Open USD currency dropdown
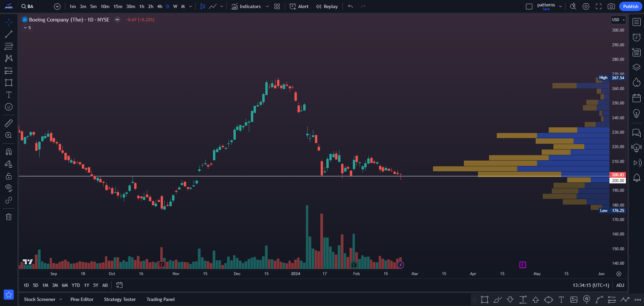Viewport: 644px width, 306px height. [x=619, y=20]
